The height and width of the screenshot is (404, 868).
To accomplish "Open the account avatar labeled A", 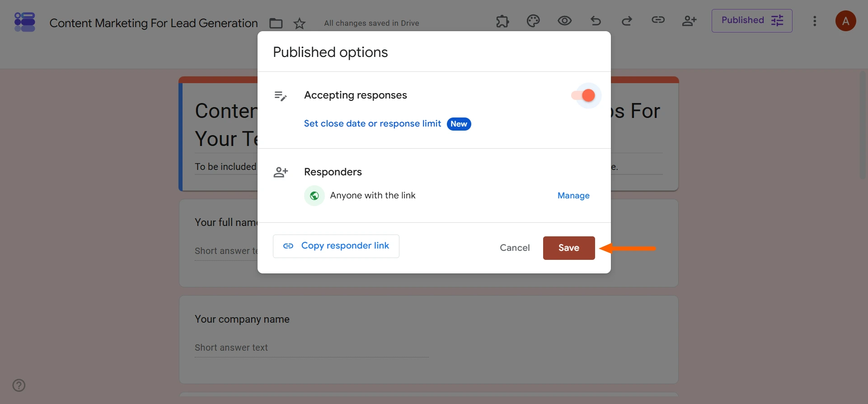I will [x=845, y=21].
